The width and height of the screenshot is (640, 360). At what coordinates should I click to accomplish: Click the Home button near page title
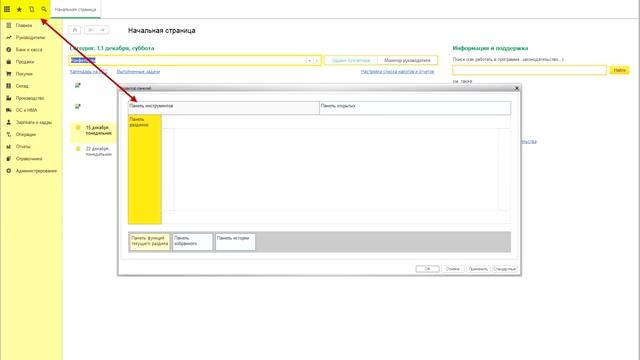75,30
